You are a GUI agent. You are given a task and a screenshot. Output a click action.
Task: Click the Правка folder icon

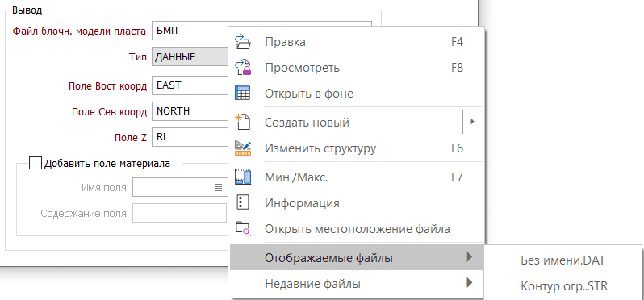point(242,42)
